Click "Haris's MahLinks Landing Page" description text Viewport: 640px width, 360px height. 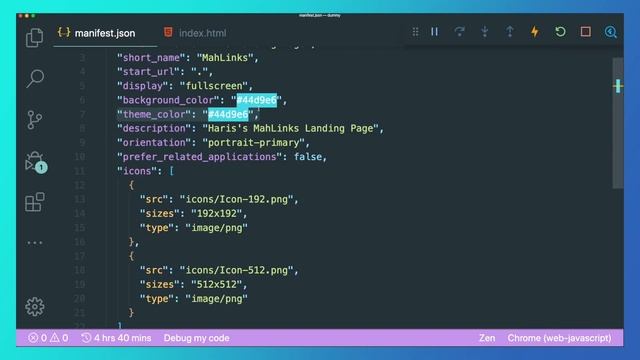(x=291, y=129)
